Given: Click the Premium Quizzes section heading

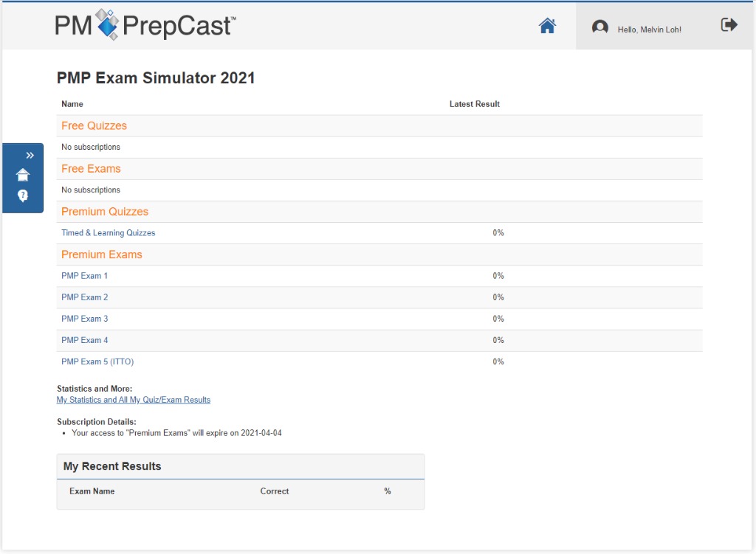Looking at the screenshot, I should (104, 212).
